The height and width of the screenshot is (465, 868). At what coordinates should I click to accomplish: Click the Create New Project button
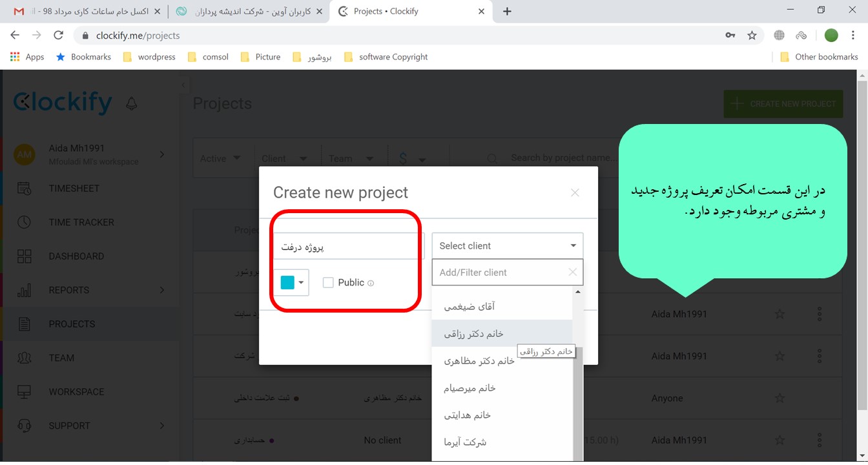[x=783, y=103]
